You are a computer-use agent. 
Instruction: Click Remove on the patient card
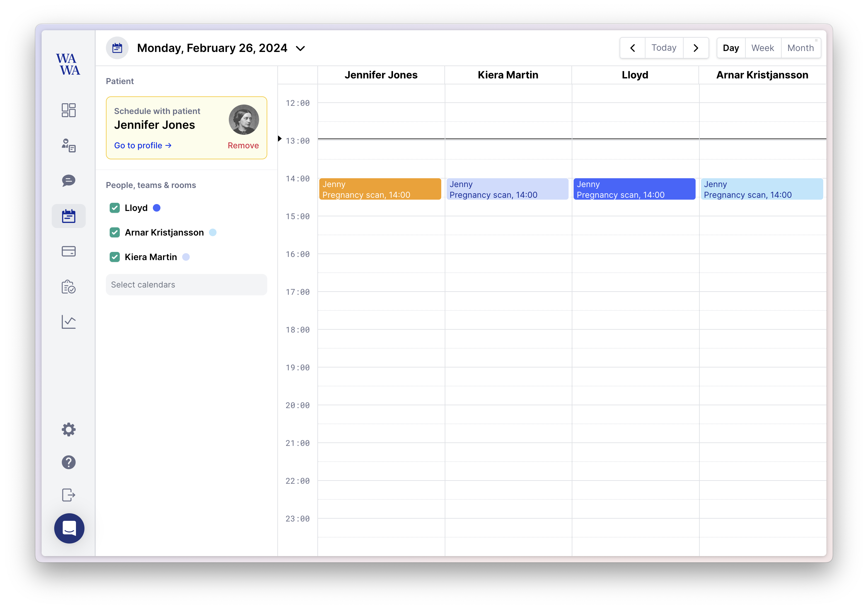click(x=243, y=145)
